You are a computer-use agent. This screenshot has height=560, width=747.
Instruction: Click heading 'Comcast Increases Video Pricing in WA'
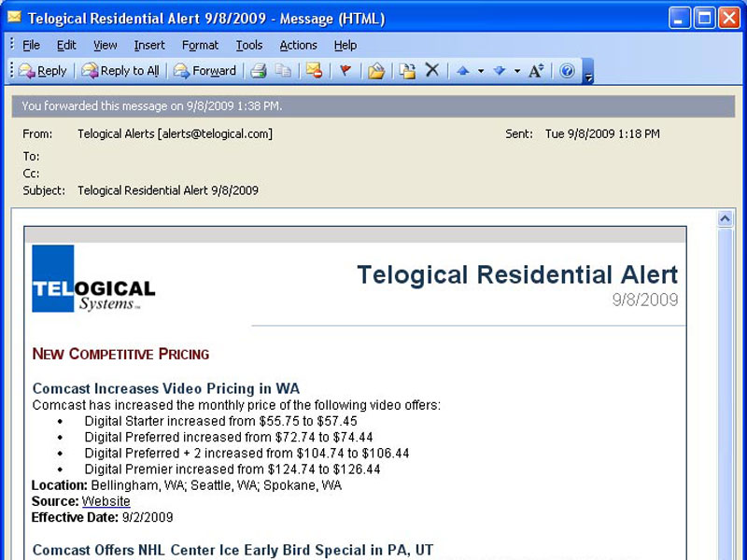tap(166, 388)
